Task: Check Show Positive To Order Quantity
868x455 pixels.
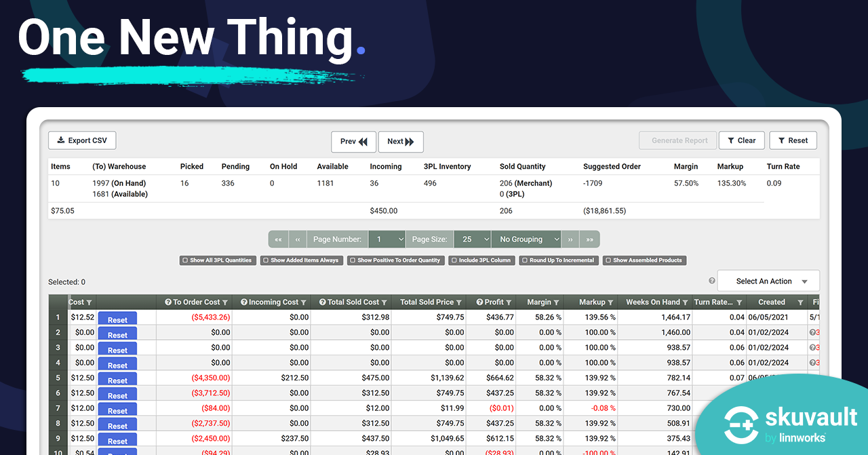Action: [x=353, y=260]
